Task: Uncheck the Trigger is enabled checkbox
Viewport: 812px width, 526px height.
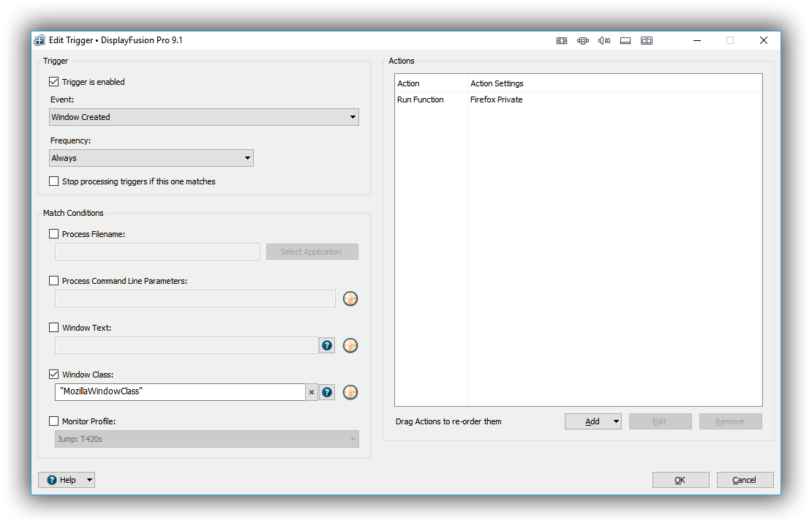Action: 54,82
